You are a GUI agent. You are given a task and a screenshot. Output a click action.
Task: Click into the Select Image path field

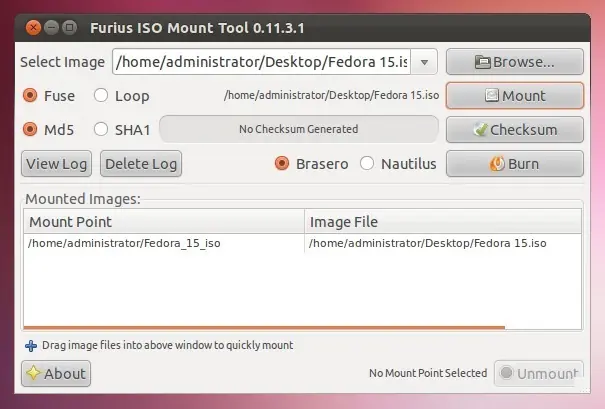[262, 62]
